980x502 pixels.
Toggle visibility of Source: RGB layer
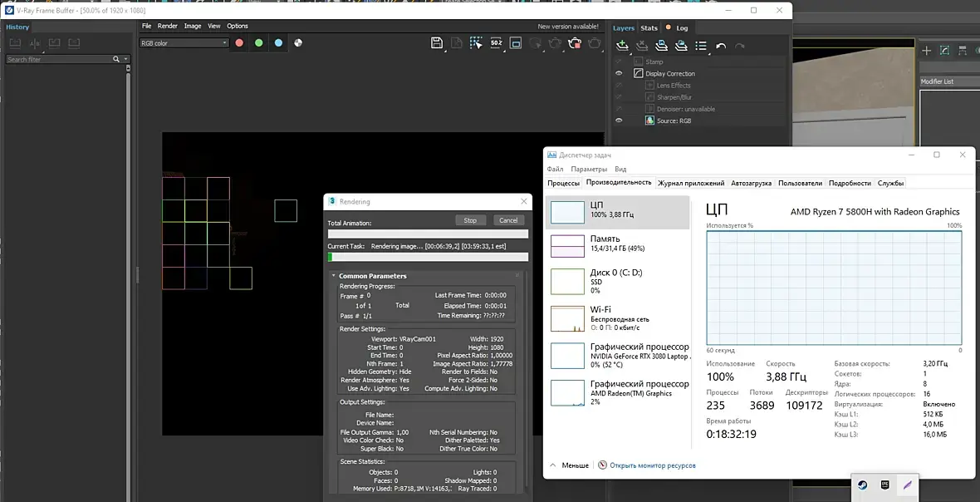click(619, 121)
